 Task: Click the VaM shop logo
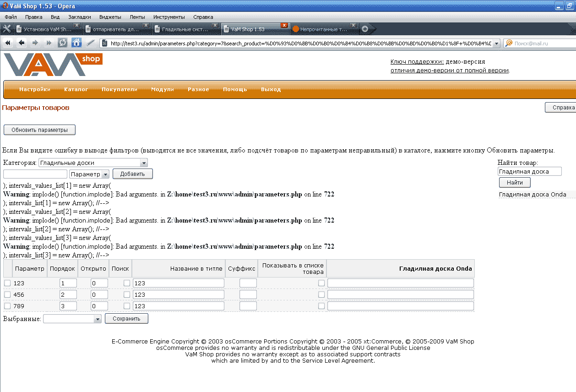pyautogui.click(x=53, y=65)
